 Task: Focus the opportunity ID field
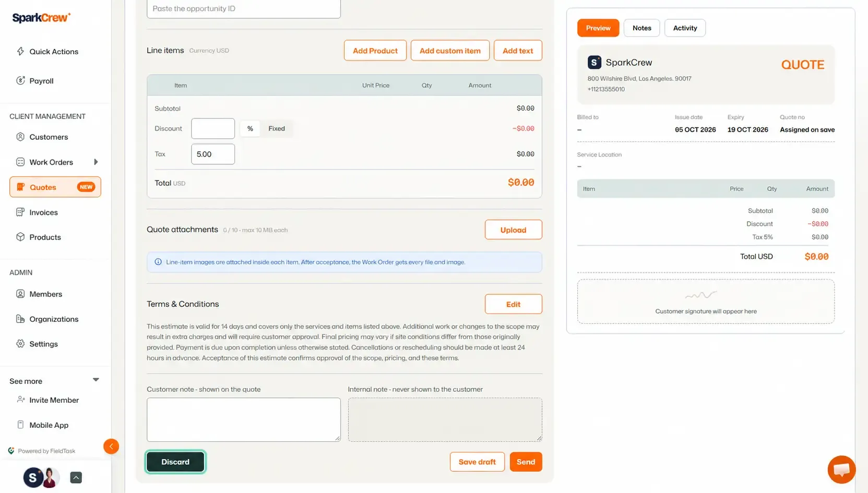(244, 8)
